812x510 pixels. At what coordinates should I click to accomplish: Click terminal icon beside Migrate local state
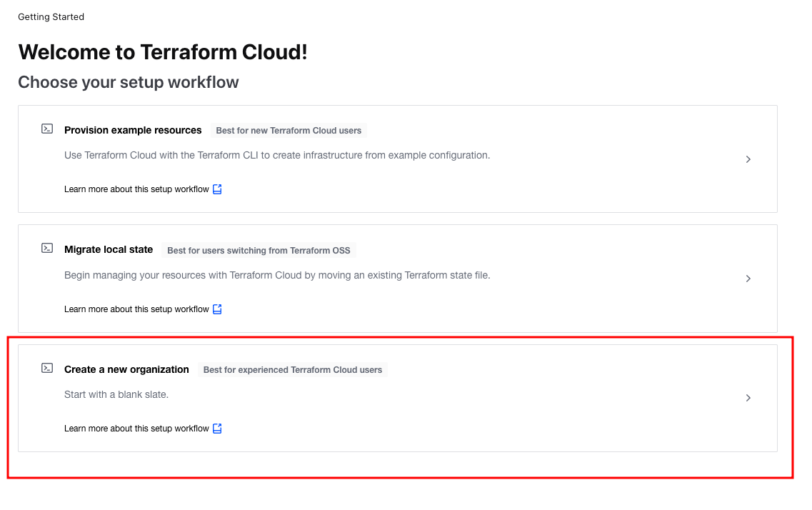point(47,249)
